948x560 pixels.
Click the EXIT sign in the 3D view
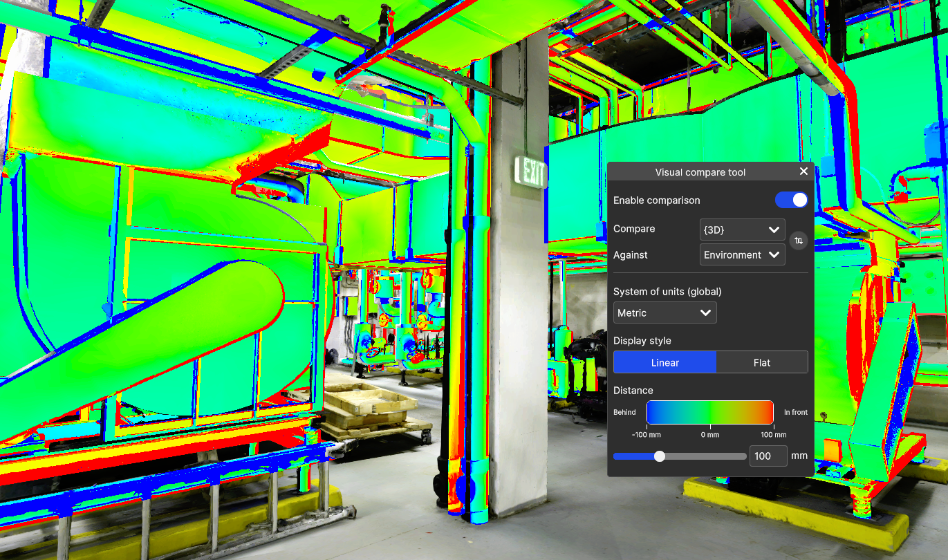(x=530, y=171)
